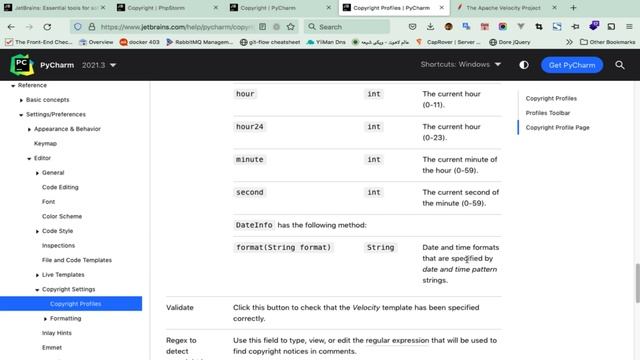Jump to Copyright Profiles section
640x360 pixels.
[551, 98]
